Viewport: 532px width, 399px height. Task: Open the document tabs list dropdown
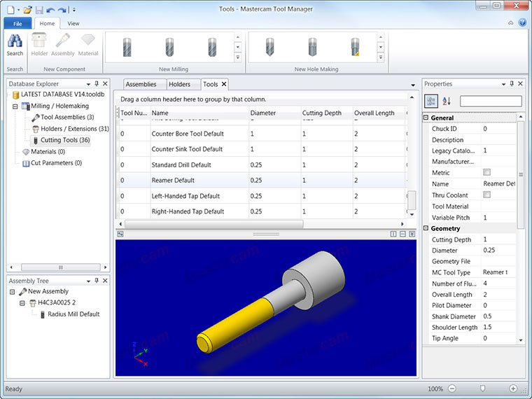[413, 85]
